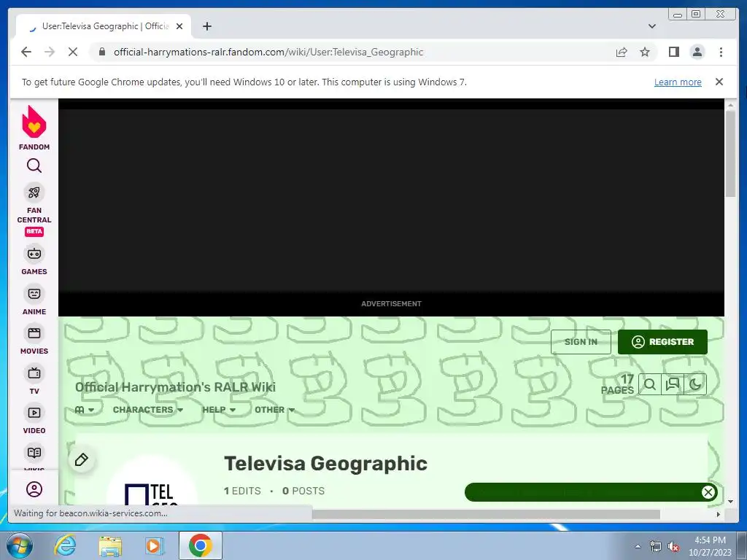Open the taskbar clock and date
The height and width of the screenshot is (560, 747).
[710, 546]
